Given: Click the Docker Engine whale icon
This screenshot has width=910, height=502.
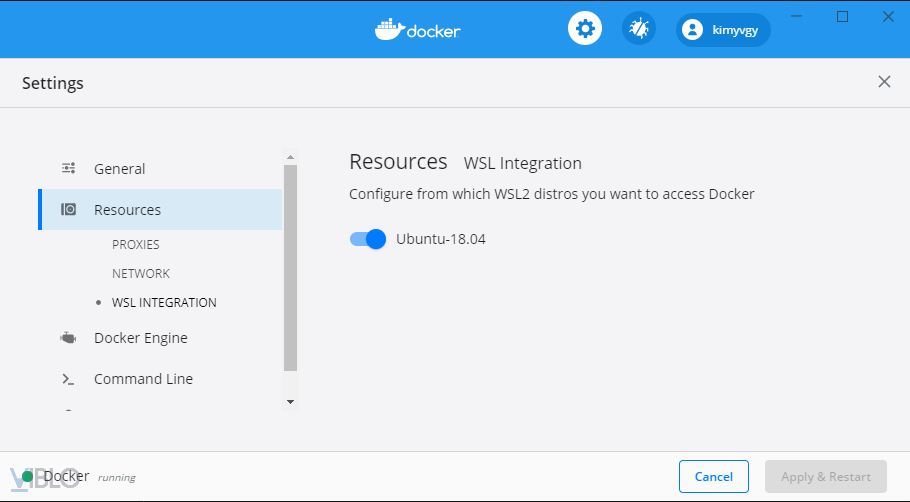Looking at the screenshot, I should [x=68, y=338].
